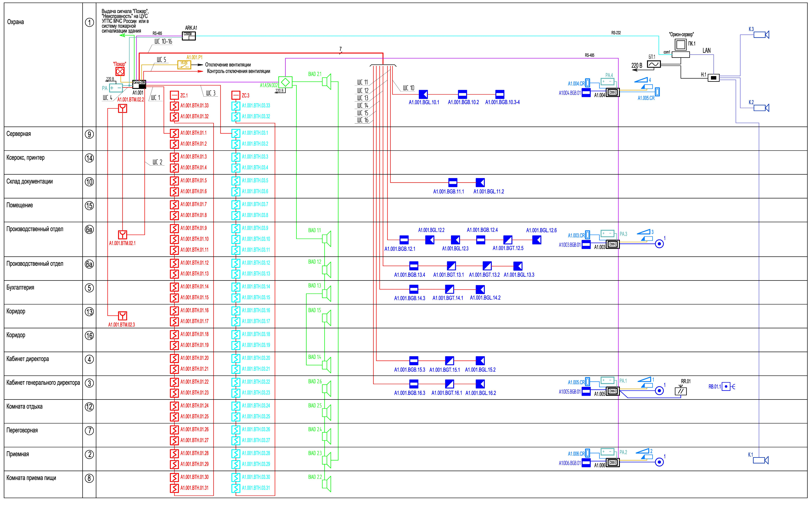Image resolution: width=812 pixels, height=505 pixels.
Task: Select the ZC.1 terminator symbol
Action: [174, 95]
